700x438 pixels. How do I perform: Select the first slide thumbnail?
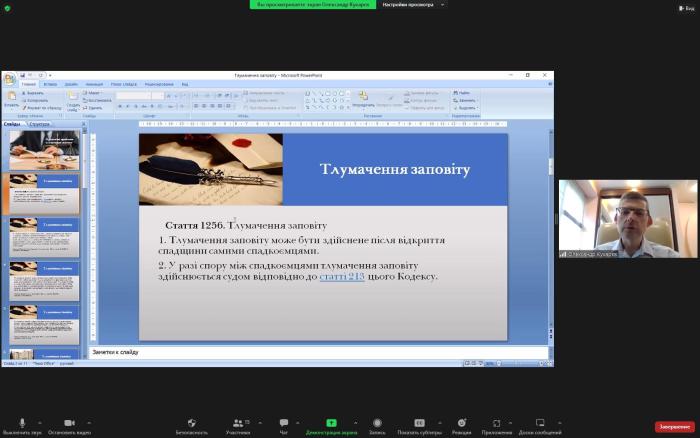[x=44, y=149]
